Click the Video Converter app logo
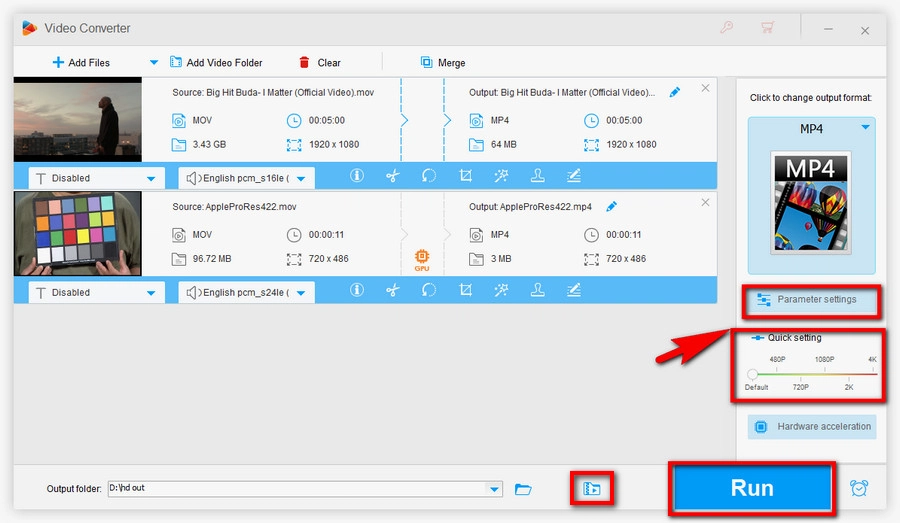 pyautogui.click(x=29, y=28)
